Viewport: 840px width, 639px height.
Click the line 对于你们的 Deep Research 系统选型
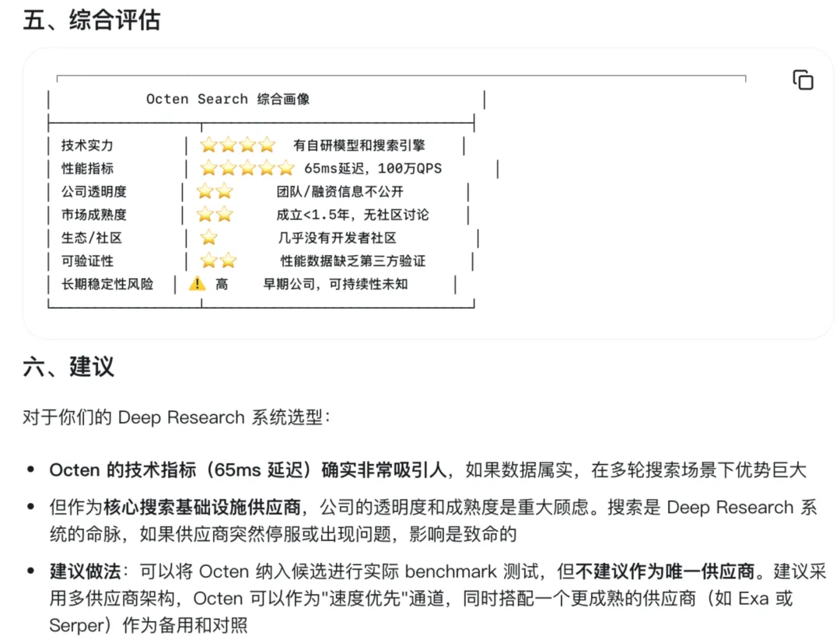pyautogui.click(x=177, y=417)
